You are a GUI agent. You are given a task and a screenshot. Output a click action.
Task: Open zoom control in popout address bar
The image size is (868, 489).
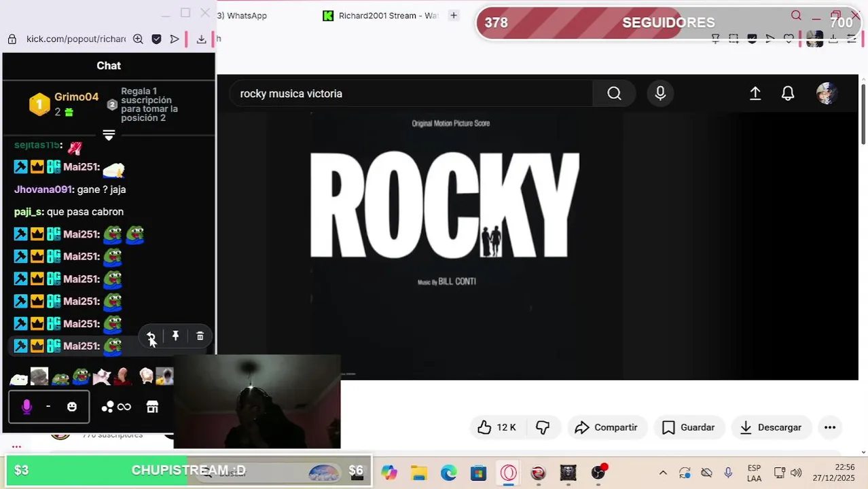138,39
